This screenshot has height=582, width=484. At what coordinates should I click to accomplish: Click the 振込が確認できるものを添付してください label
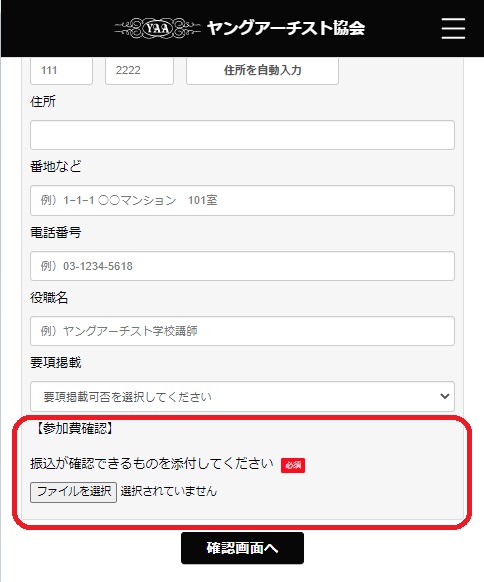(152, 464)
